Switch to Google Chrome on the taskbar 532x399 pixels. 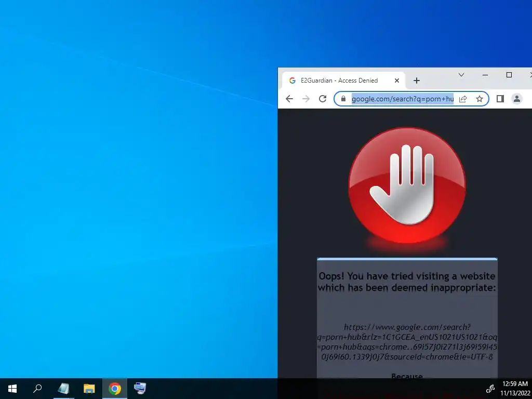pos(115,389)
